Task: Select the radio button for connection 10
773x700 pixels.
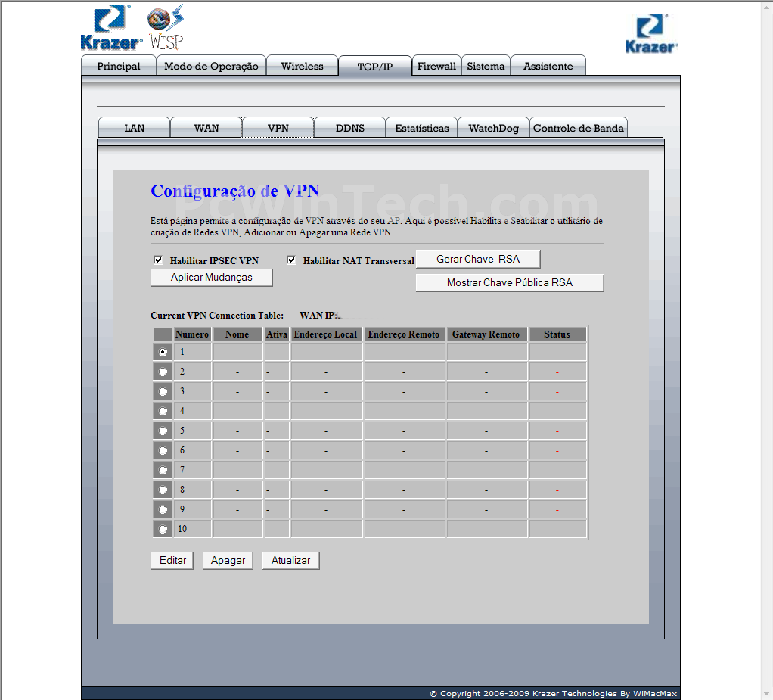Action: pos(163,529)
